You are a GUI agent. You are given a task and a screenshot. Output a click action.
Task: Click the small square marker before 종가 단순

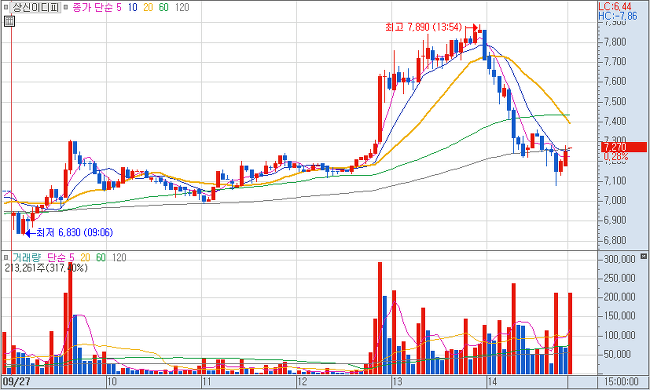[x=65, y=7]
